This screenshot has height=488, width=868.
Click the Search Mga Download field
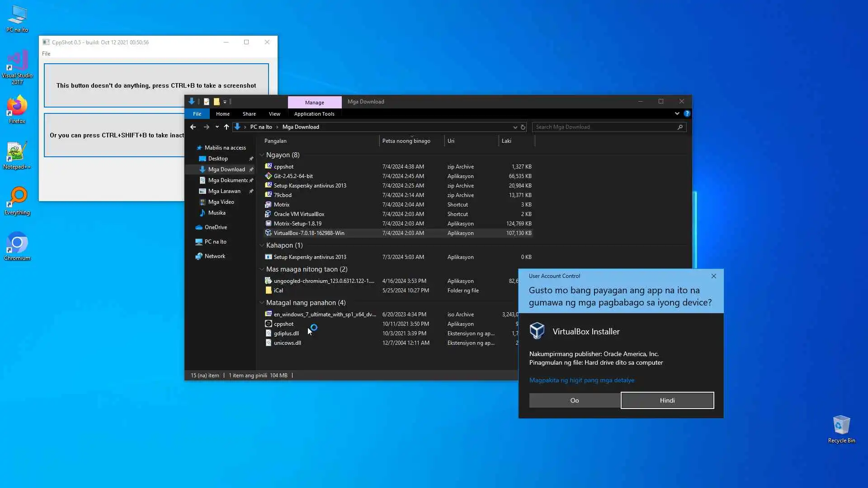(x=605, y=127)
